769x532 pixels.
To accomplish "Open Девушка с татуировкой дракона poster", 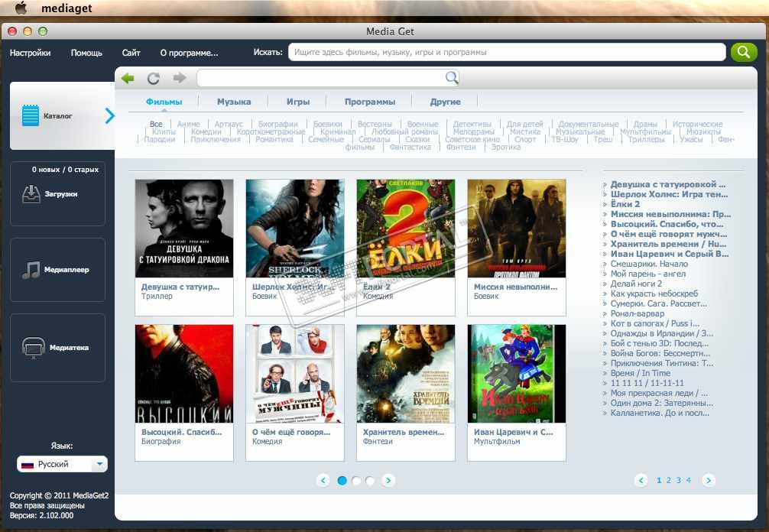I will click(184, 229).
